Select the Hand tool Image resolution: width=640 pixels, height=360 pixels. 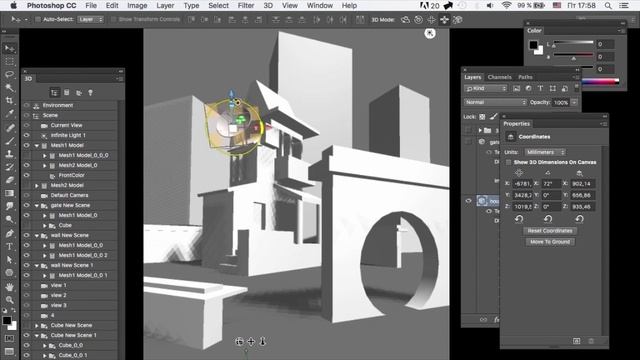pos(9,287)
